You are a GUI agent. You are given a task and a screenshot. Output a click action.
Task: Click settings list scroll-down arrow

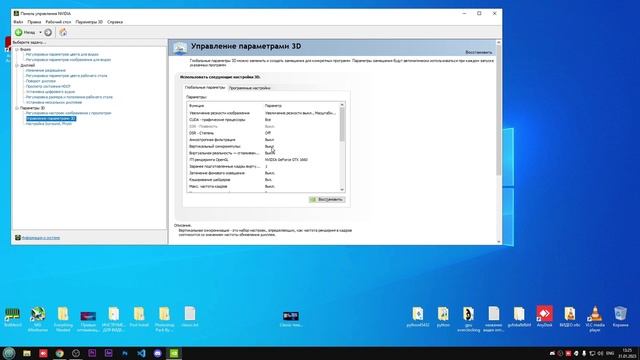[x=342, y=190]
